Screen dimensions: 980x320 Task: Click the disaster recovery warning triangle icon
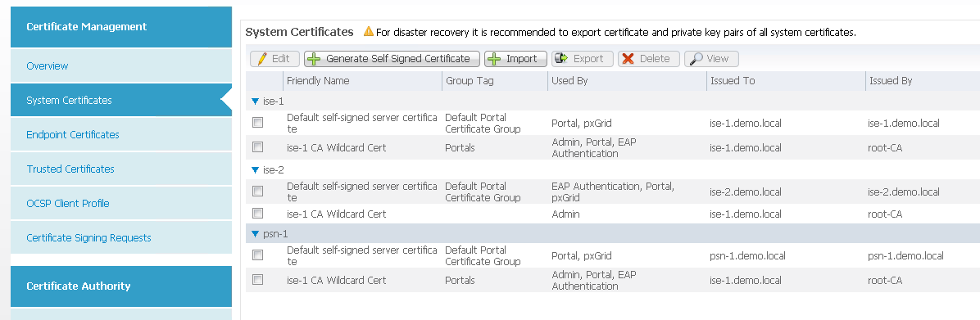(368, 31)
